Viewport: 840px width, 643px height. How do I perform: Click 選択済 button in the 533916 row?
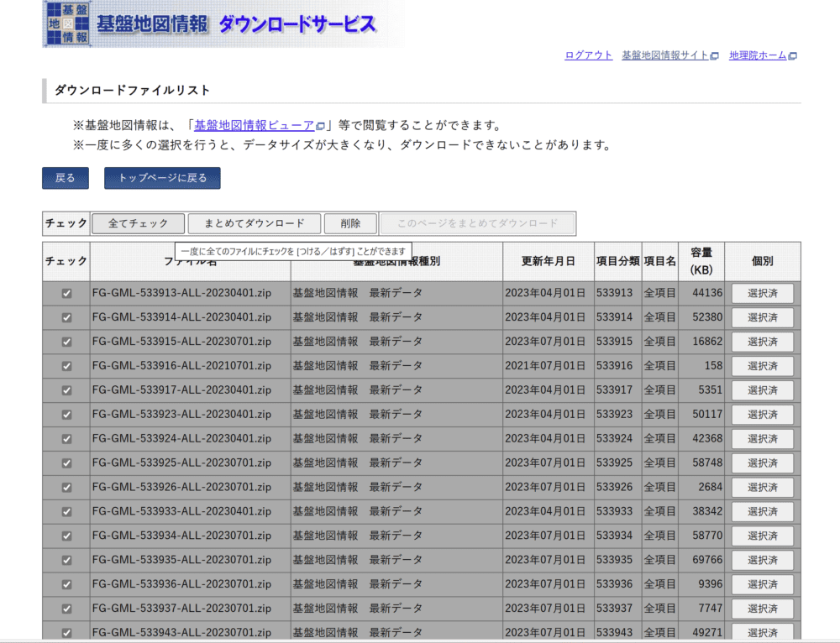pyautogui.click(x=763, y=366)
